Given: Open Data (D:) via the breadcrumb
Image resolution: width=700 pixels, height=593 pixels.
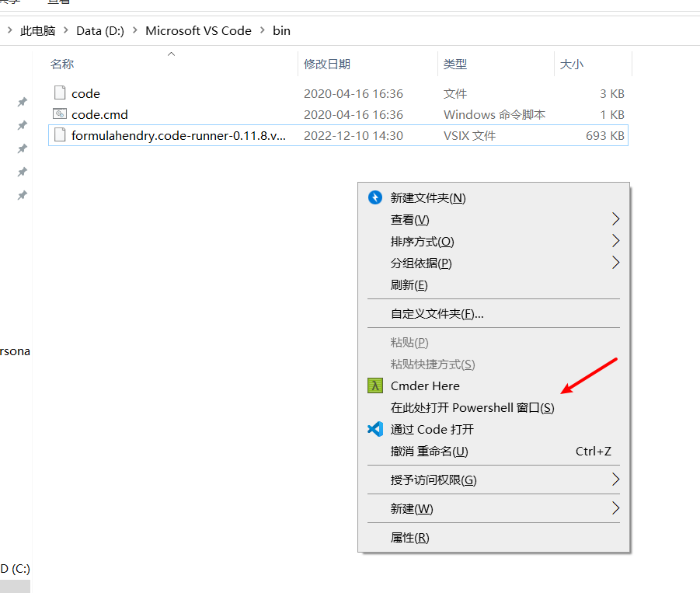Looking at the screenshot, I should (99, 30).
